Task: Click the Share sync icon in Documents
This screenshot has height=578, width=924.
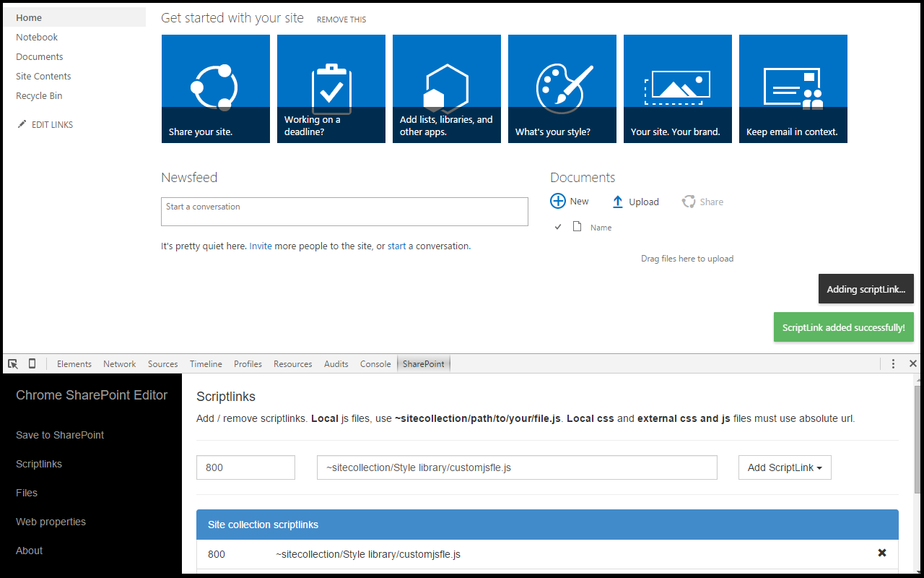Action: [x=689, y=202]
